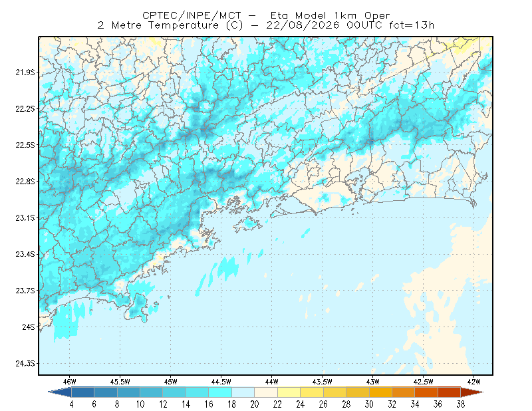Click the right red arrow of the colorbar
The image size is (532, 411).
tap(472, 392)
